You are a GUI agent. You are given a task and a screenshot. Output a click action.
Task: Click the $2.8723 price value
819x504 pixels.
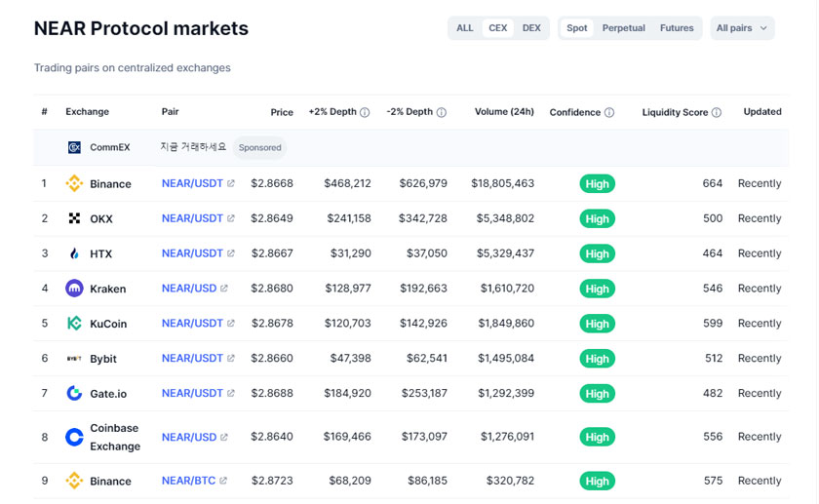(272, 481)
